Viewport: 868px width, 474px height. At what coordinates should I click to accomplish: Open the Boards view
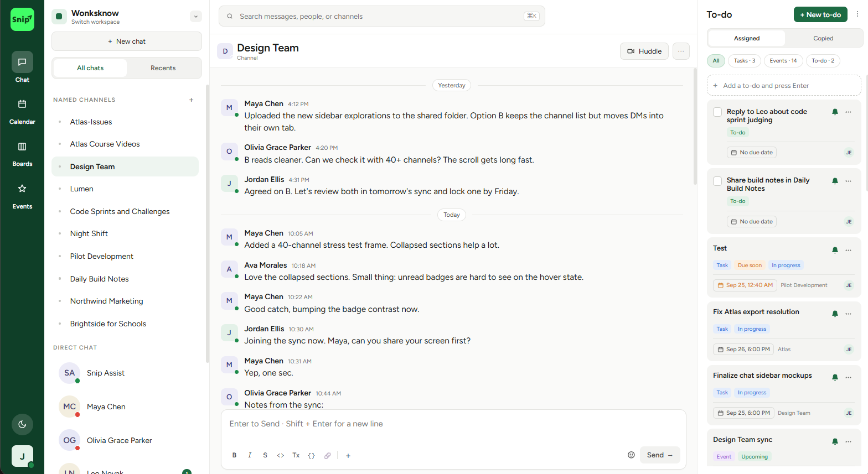point(22,153)
